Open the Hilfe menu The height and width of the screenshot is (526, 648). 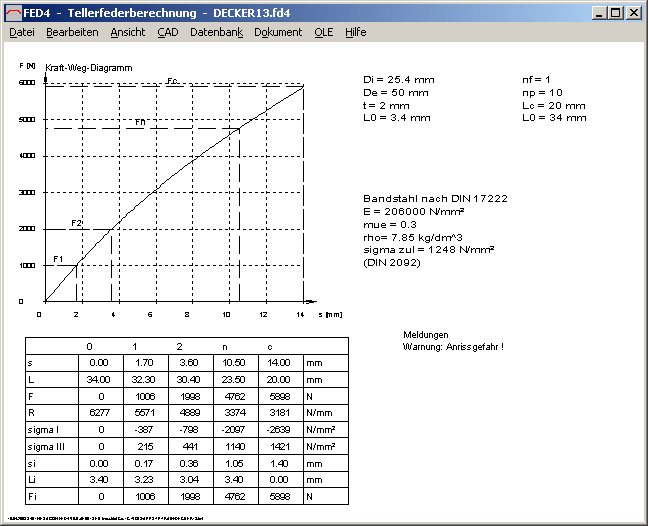(355, 32)
